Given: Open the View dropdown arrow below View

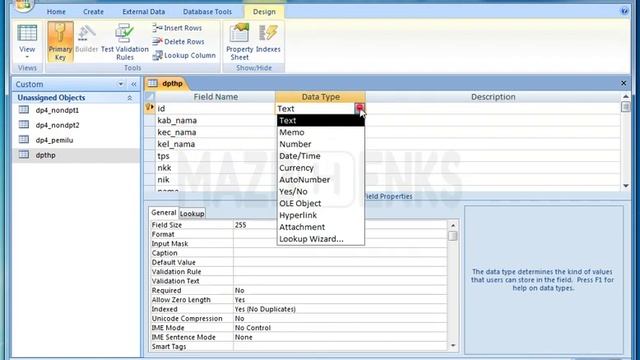Looking at the screenshot, I should [27, 57].
